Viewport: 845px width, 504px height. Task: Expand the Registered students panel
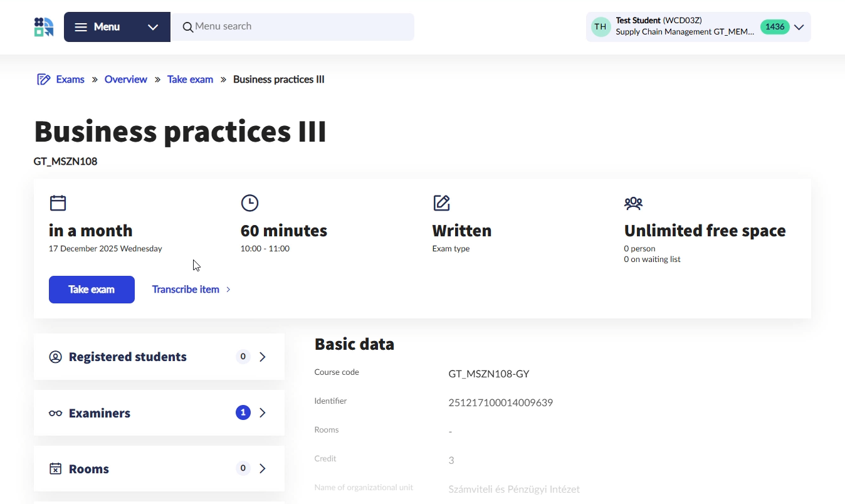coord(159,357)
